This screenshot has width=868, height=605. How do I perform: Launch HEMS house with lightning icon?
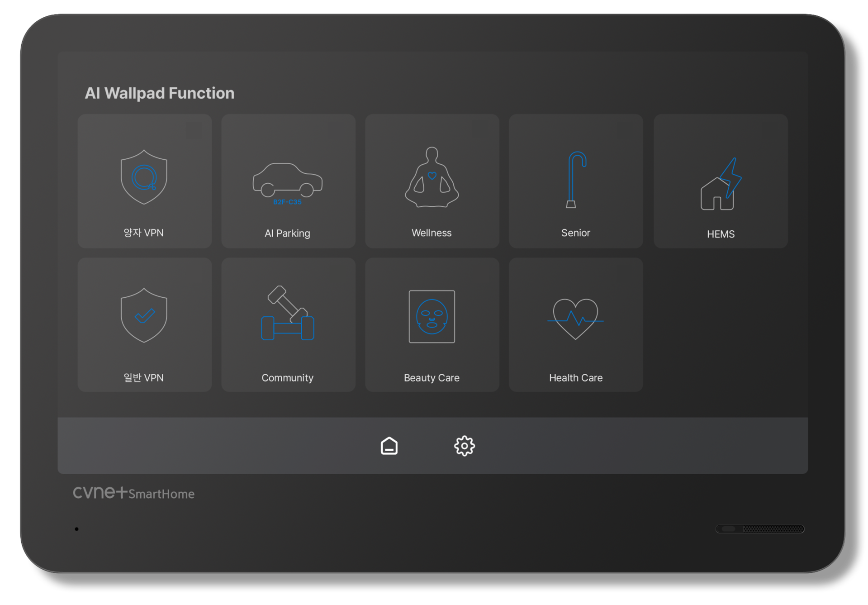pos(721,184)
